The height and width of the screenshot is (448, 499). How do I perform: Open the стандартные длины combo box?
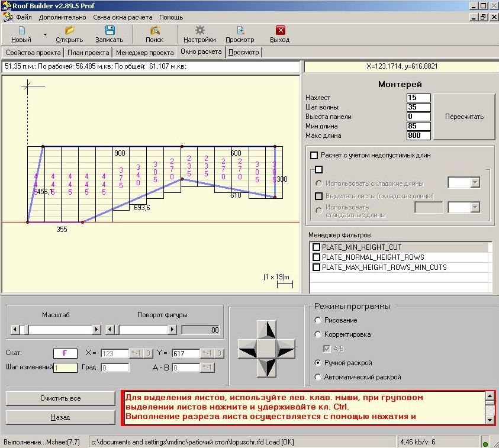(x=463, y=208)
